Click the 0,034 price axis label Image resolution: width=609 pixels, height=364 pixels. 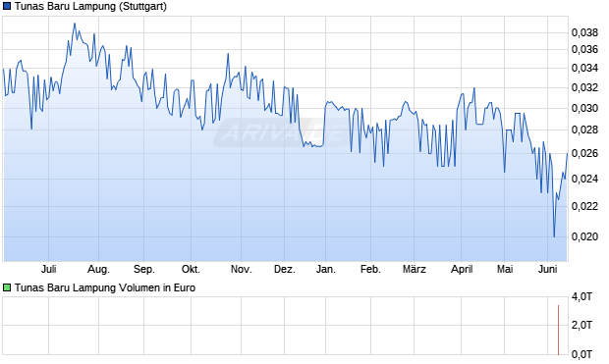tap(584, 69)
